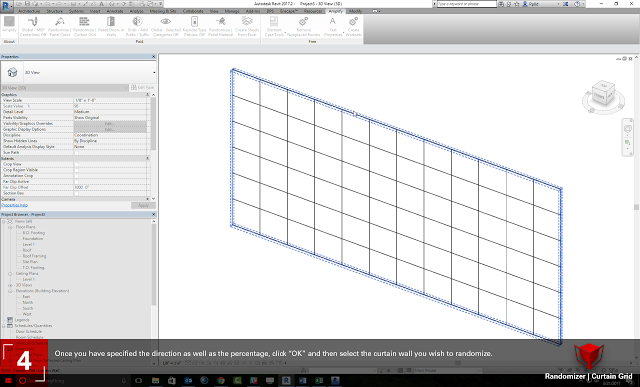The image size is (640, 387).
Task: Click the ViewCube in the 3D view
Action: click(x=603, y=96)
